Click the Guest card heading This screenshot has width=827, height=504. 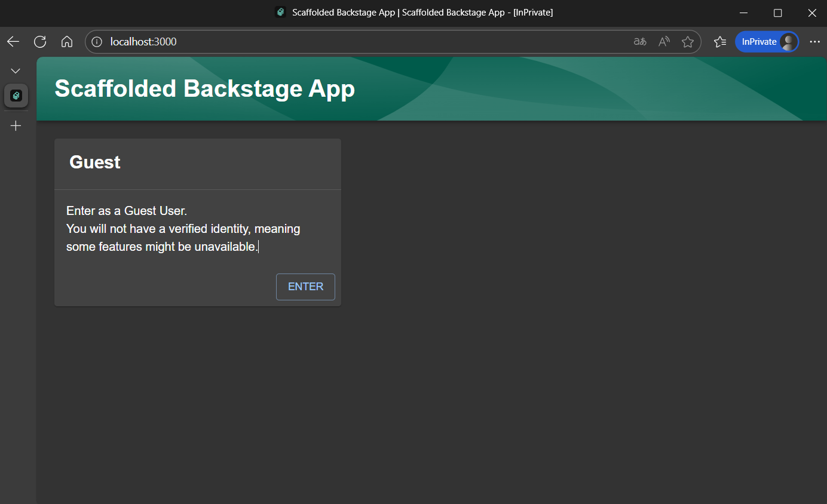[x=95, y=162]
